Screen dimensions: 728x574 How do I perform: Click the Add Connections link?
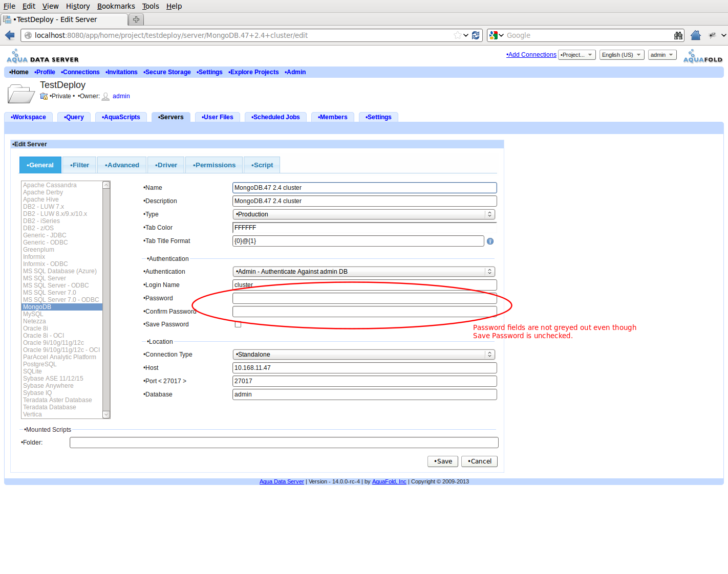pyautogui.click(x=531, y=55)
